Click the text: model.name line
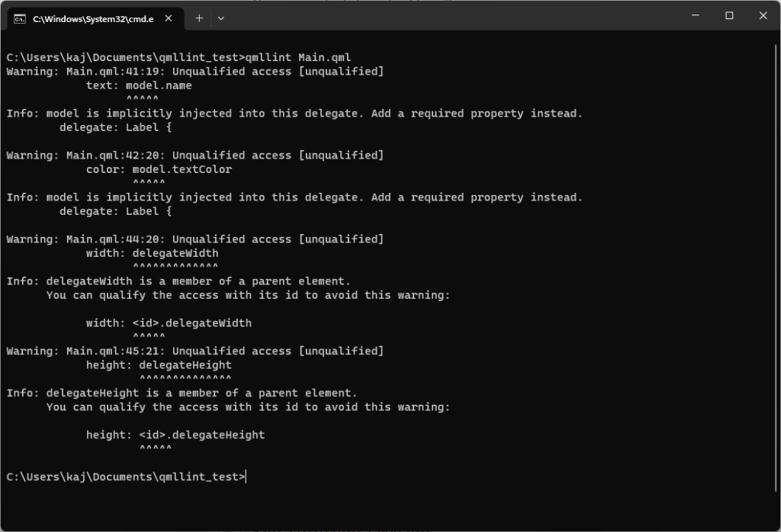 (x=140, y=85)
